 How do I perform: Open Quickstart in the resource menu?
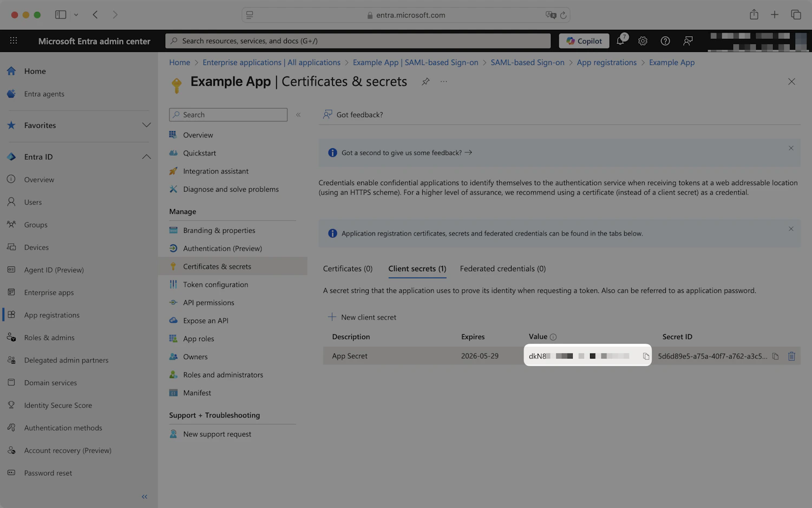(x=199, y=153)
